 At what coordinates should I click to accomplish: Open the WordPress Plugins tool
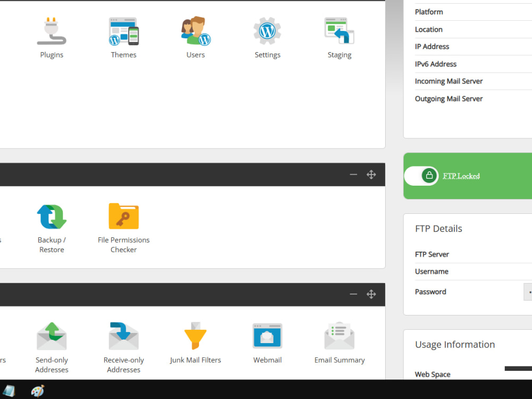click(x=52, y=37)
